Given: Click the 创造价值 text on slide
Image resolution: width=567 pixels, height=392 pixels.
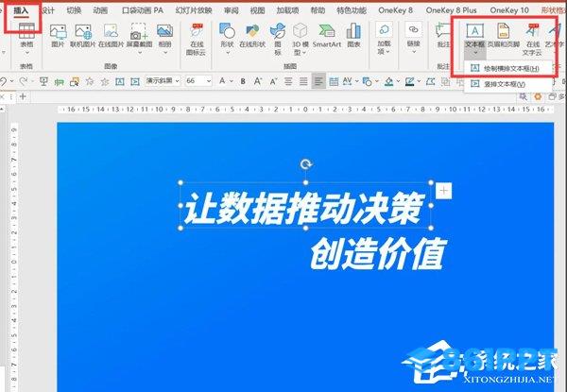Looking at the screenshot, I should click(379, 254).
